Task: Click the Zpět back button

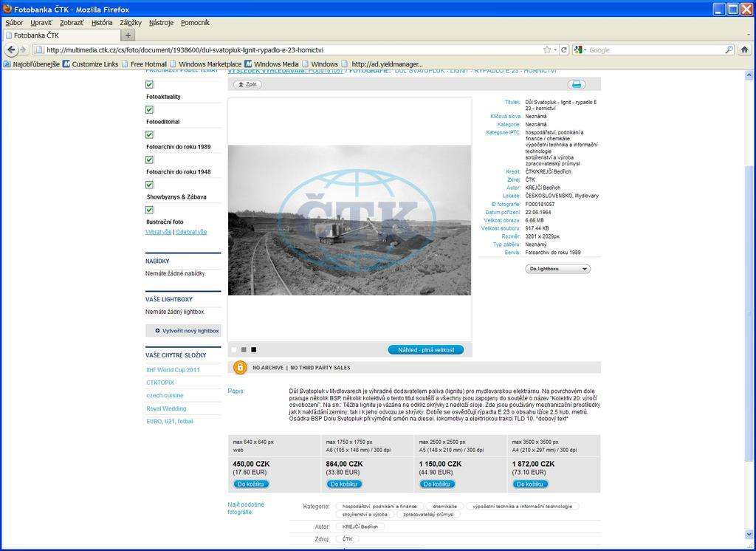Action: coord(247,84)
